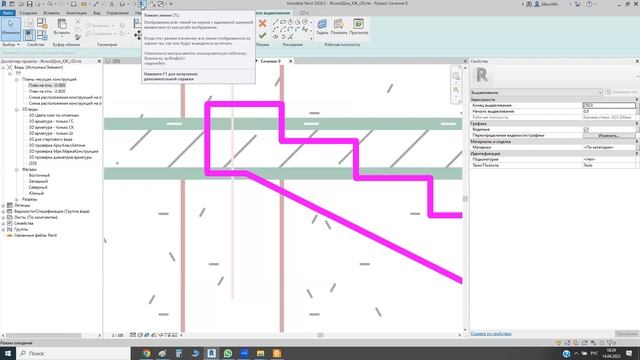Click Начало выдавливания value field

(609, 111)
